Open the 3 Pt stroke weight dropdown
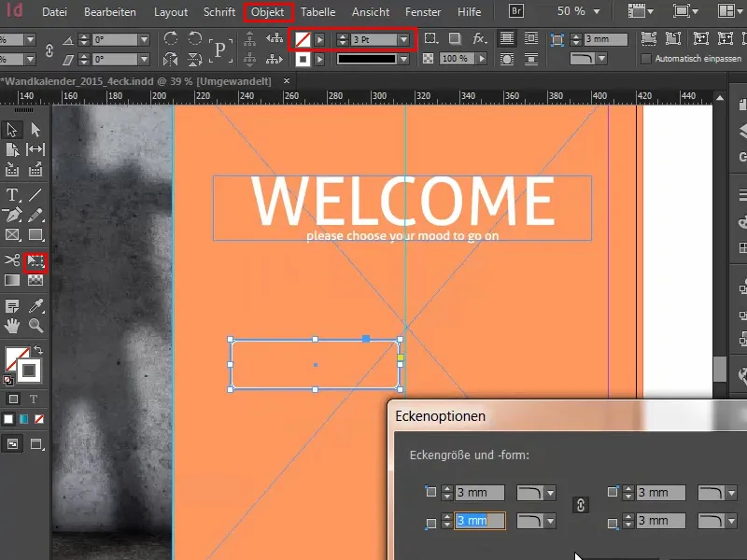747x560 pixels. (404, 39)
